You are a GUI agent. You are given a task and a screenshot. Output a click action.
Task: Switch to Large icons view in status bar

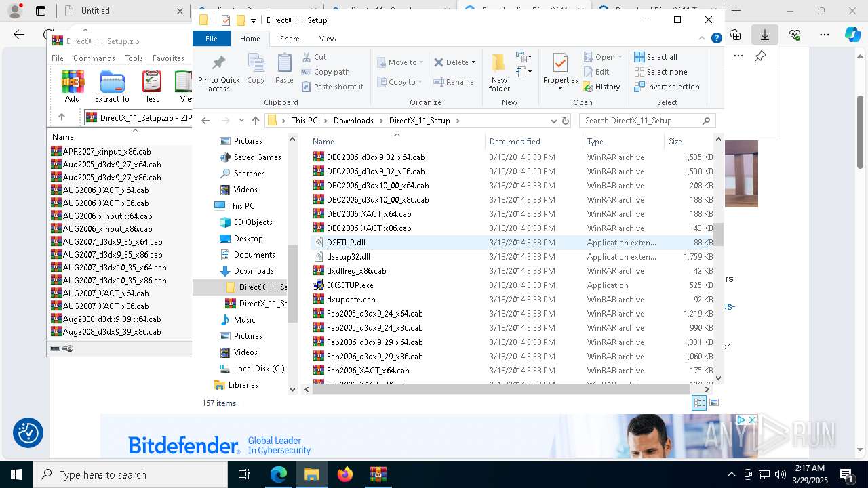point(713,403)
